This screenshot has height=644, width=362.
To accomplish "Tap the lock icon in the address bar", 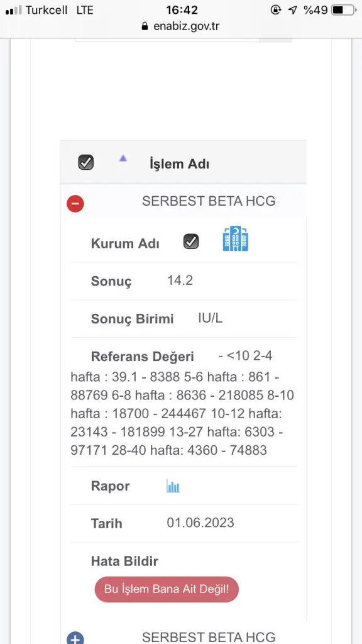I will tap(145, 26).
